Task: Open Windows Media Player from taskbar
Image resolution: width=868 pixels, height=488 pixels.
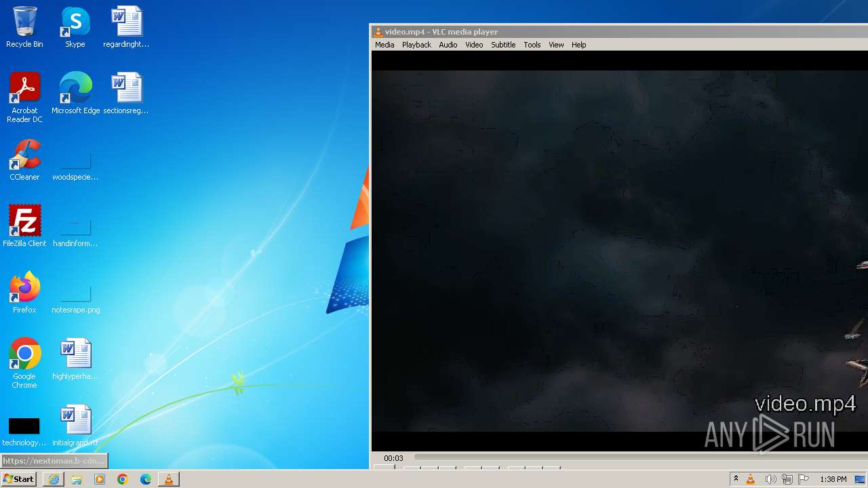Action: 100,479
